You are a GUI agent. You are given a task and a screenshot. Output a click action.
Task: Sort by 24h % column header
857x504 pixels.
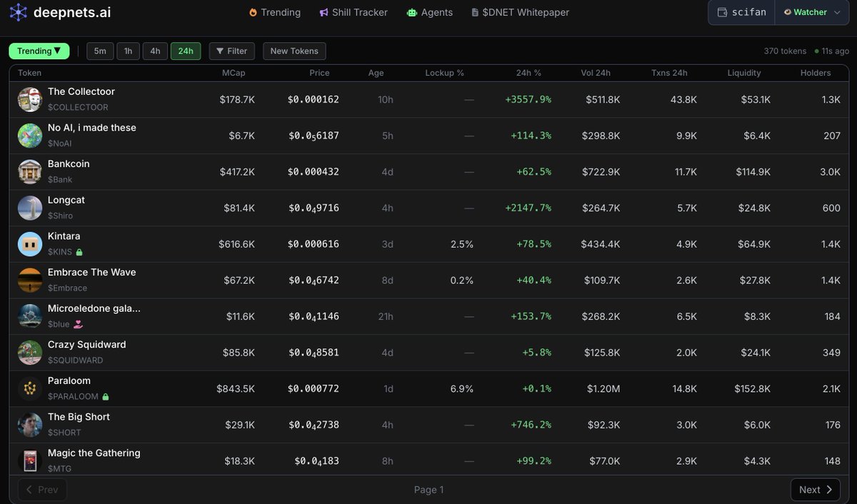528,73
